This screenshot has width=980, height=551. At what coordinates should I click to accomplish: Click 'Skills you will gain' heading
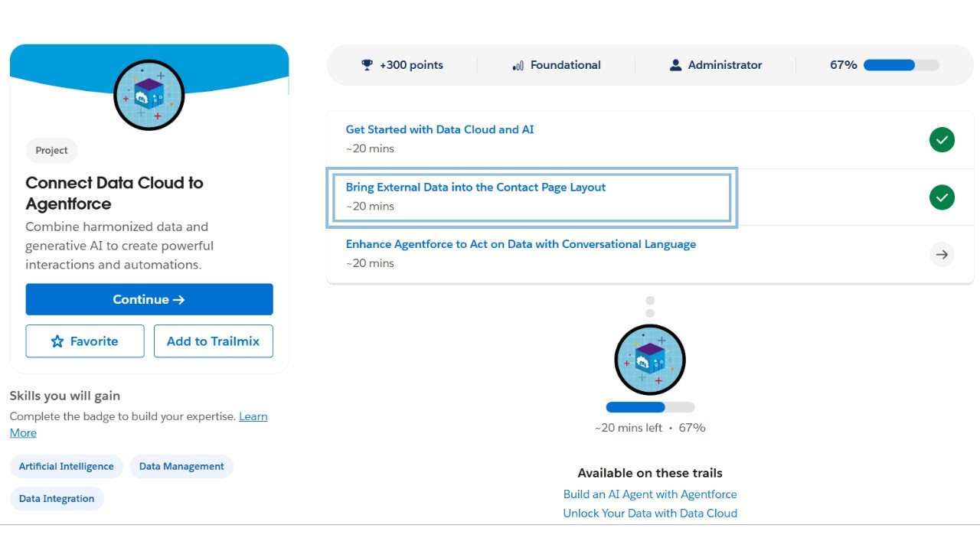point(65,396)
